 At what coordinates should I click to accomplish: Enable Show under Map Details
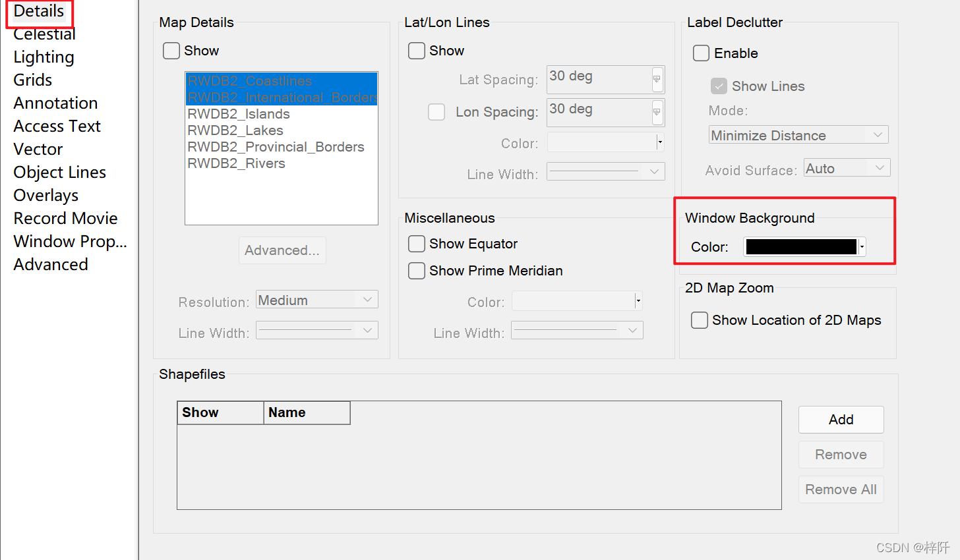point(171,51)
